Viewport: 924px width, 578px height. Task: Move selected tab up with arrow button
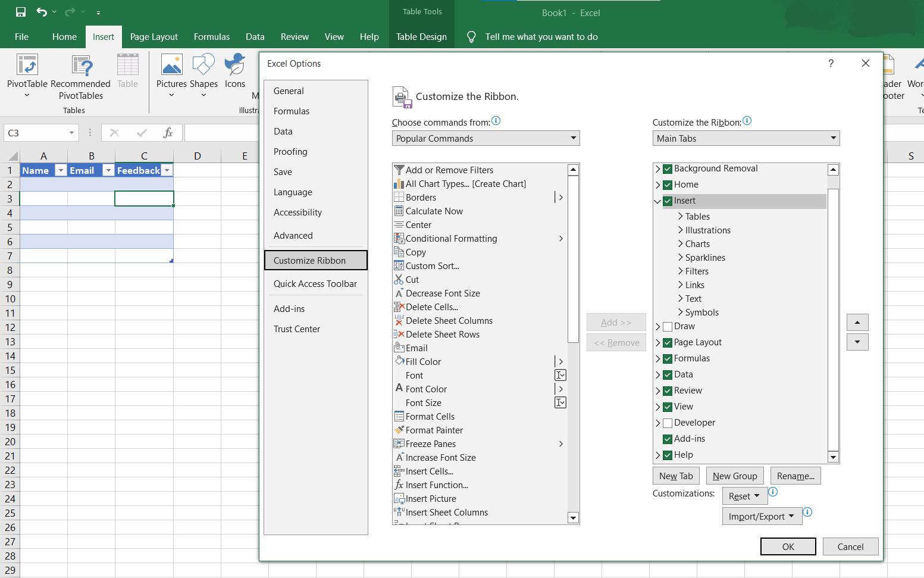(857, 323)
